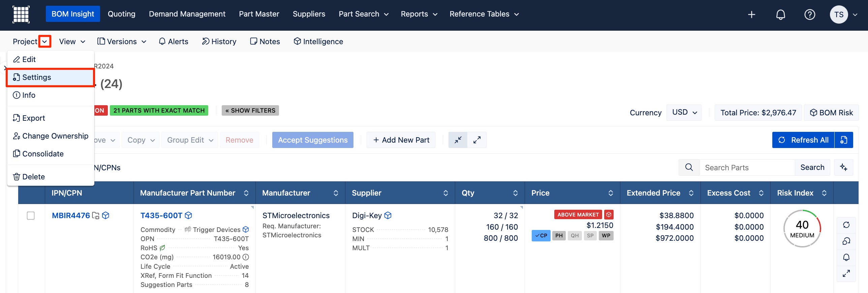868x293 pixels.
Task: Open the Demand Management tab
Action: pyautogui.click(x=187, y=14)
